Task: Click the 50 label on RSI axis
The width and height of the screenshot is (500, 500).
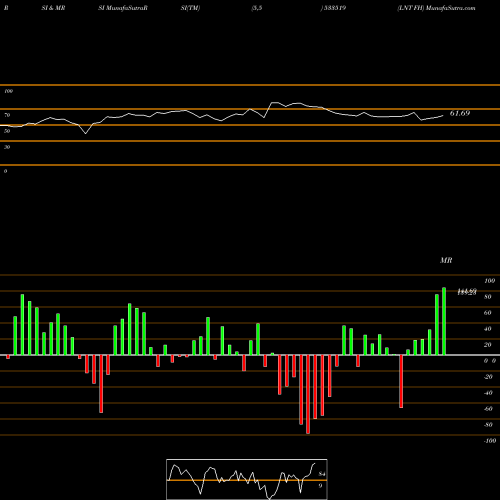Action: (x=7, y=131)
